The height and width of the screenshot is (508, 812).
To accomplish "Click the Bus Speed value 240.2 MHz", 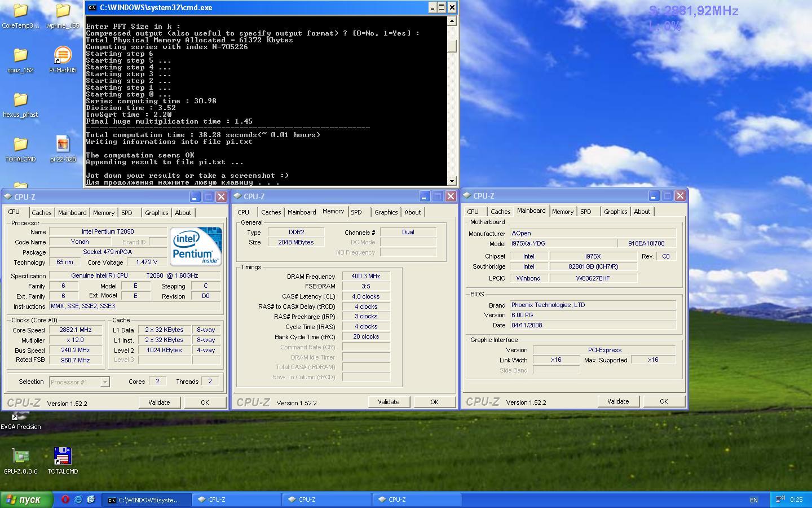I will click(x=75, y=351).
